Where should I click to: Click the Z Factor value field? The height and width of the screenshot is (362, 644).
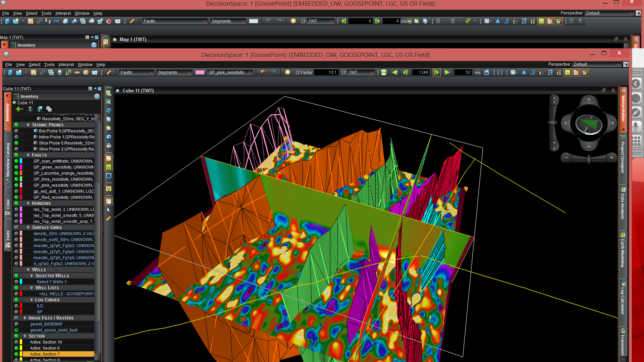(326, 72)
